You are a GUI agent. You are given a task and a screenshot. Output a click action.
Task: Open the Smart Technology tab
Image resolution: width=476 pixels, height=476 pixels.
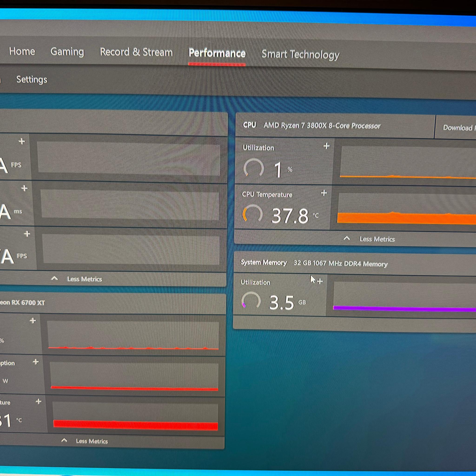point(300,54)
